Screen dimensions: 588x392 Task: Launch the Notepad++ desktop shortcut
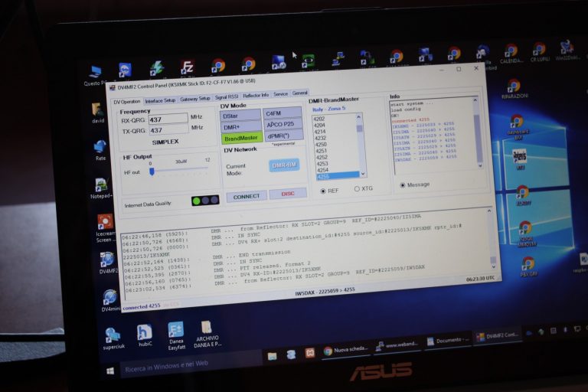tap(101, 188)
